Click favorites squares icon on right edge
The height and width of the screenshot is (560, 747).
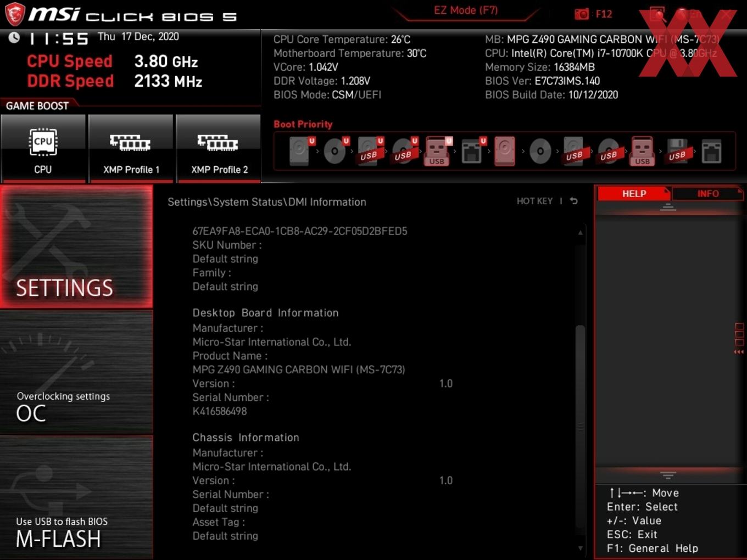739,334
